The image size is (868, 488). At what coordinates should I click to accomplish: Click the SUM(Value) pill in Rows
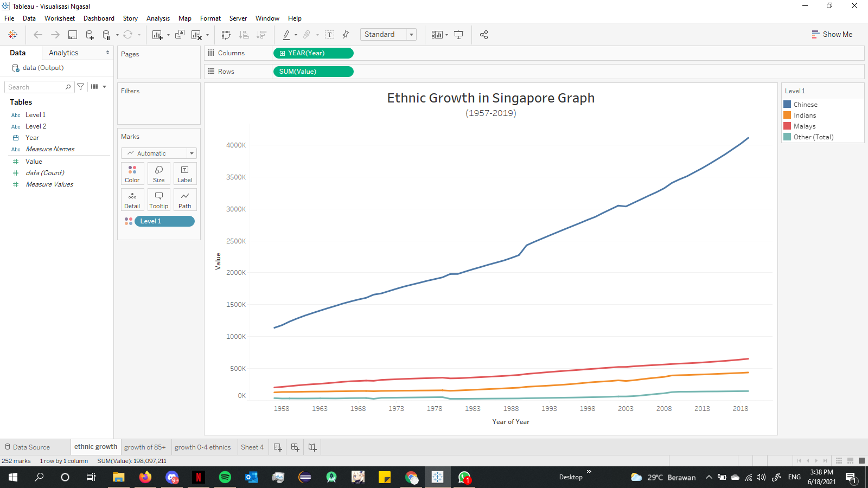point(313,72)
